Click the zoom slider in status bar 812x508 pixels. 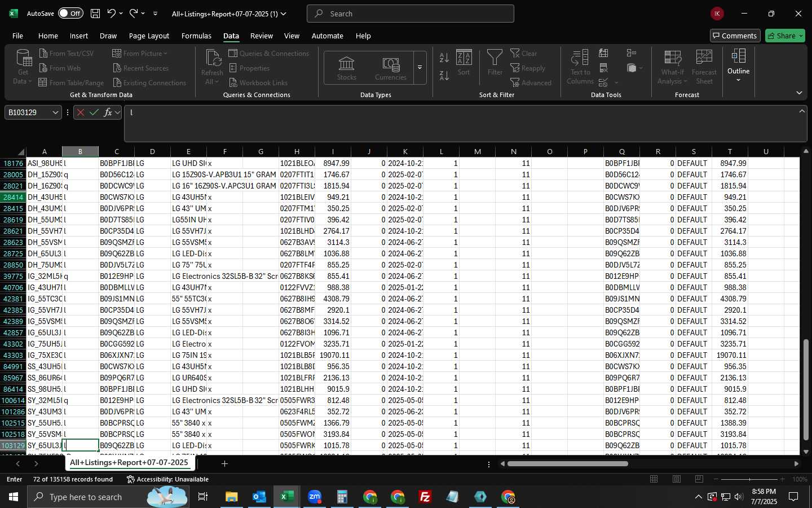(x=749, y=479)
